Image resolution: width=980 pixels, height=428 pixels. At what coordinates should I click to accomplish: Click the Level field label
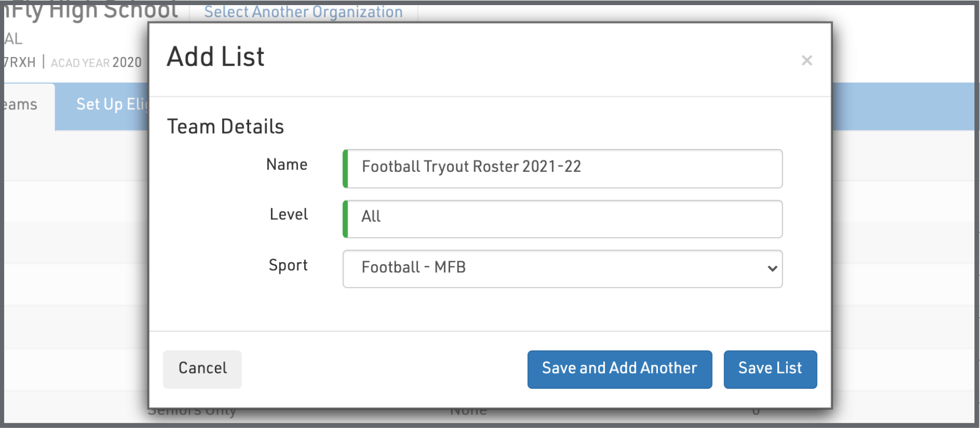(288, 214)
